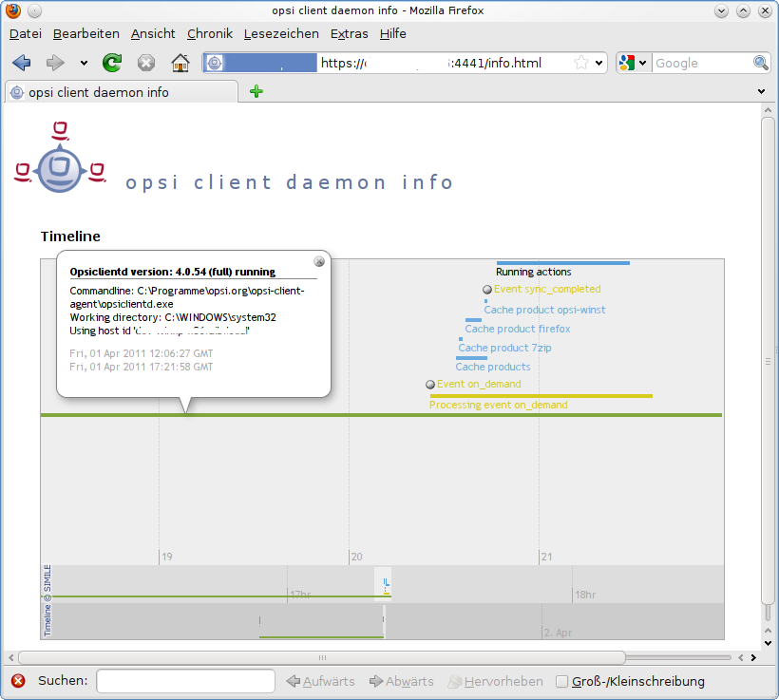Click the Timeline SIMILE copyright label
Viewport: 779px width, 700px height.
tap(47, 600)
